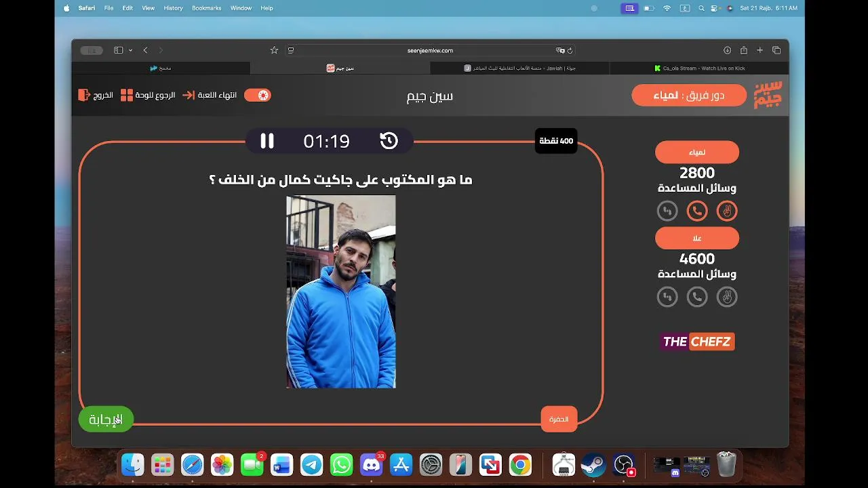Expand sidebar tab group dropdown arrow
Image resolution: width=868 pixels, height=488 pixels.
[x=131, y=50]
